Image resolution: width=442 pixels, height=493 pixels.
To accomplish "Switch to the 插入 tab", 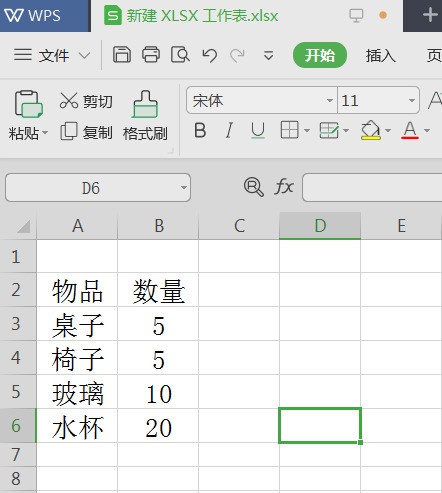I will coord(381,55).
